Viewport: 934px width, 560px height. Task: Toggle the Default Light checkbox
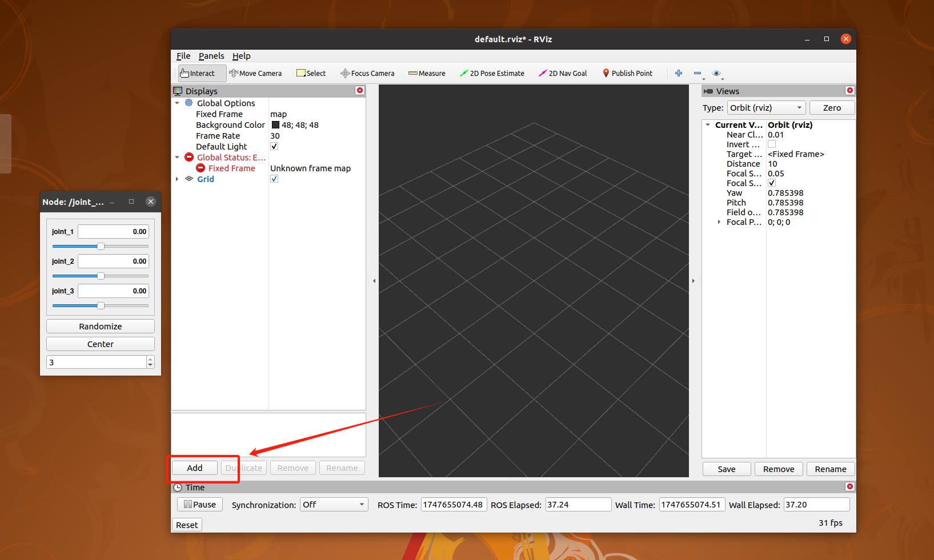[x=274, y=146]
